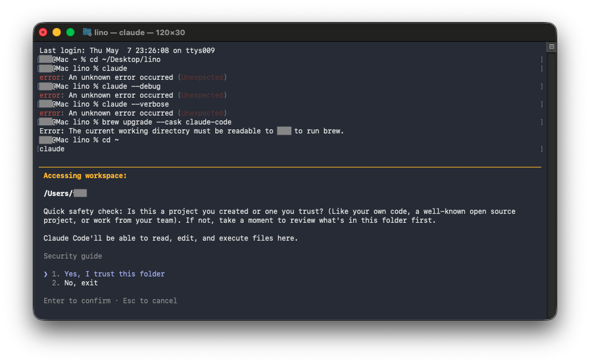Viewport: 590px width, 364px height.
Task: Click 'Claude Code'll be able to read' sentence
Action: (x=171, y=238)
